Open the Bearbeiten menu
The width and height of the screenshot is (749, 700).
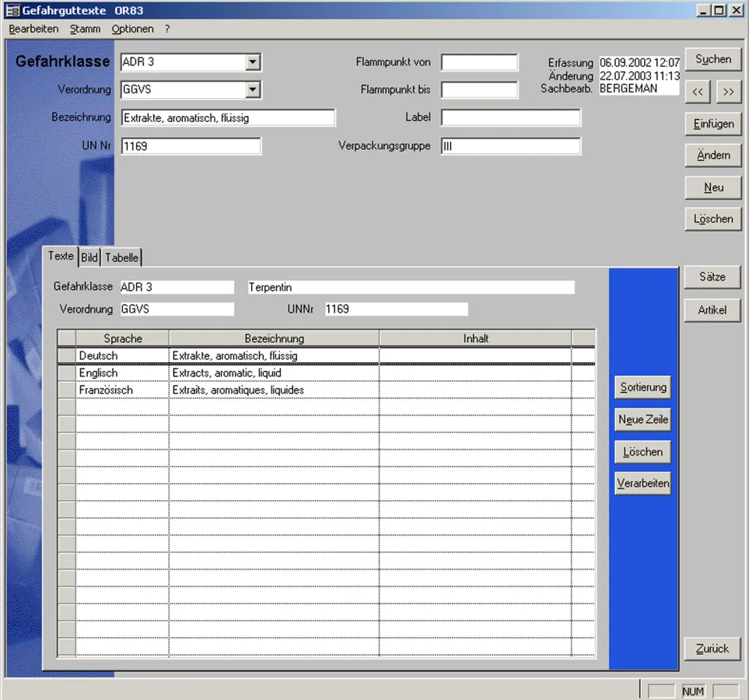[34, 29]
